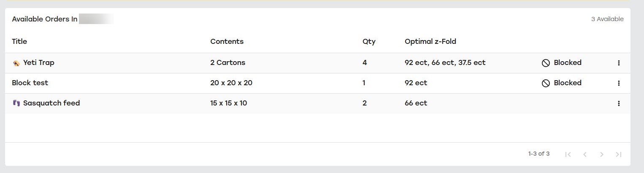The height and width of the screenshot is (173, 644).
Task: Go to the first page of orders
Action: coord(568,154)
